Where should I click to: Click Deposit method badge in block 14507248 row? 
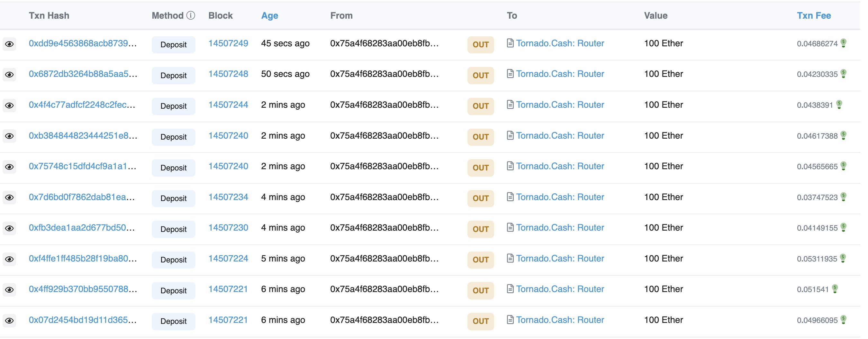pyautogui.click(x=174, y=76)
